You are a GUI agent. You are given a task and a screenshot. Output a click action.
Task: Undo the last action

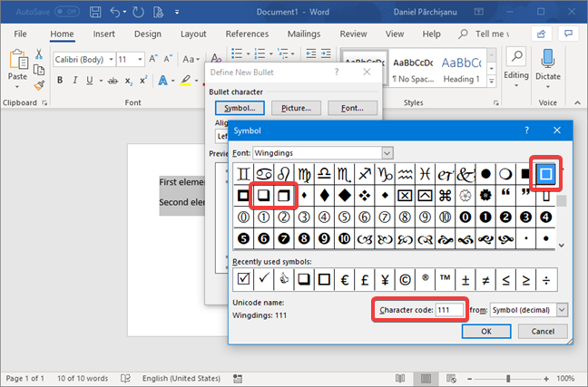coord(115,12)
